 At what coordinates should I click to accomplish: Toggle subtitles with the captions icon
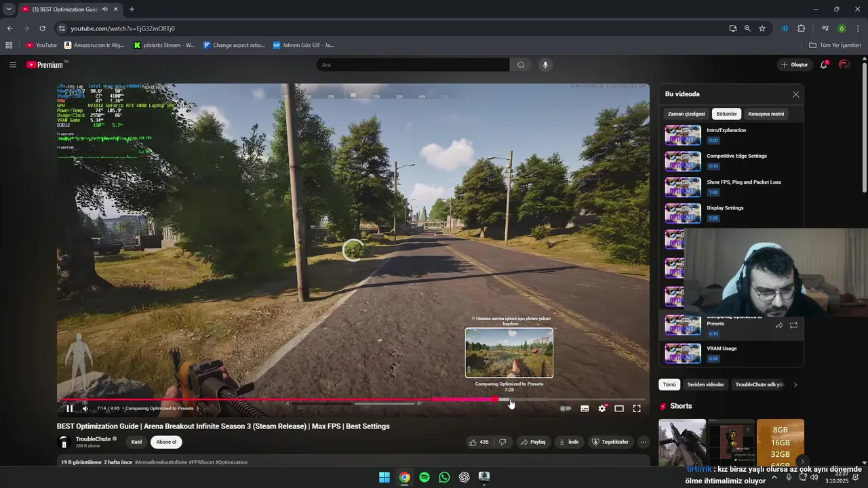tap(585, 409)
